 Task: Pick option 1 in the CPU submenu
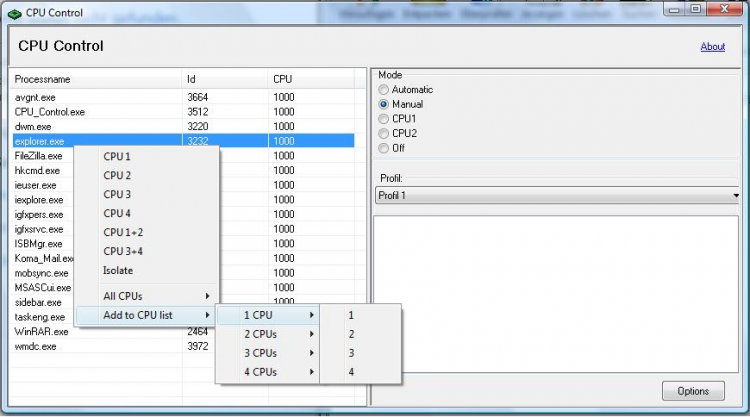coord(360,315)
